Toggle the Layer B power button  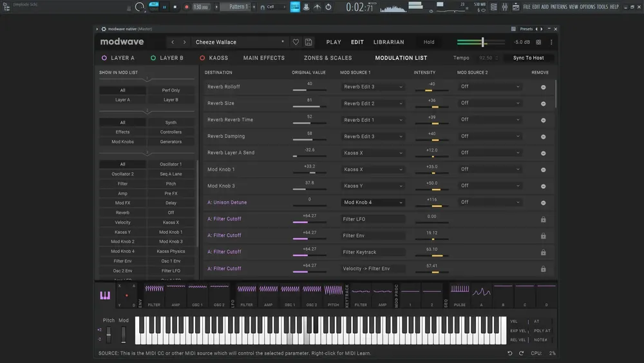pos(153,58)
